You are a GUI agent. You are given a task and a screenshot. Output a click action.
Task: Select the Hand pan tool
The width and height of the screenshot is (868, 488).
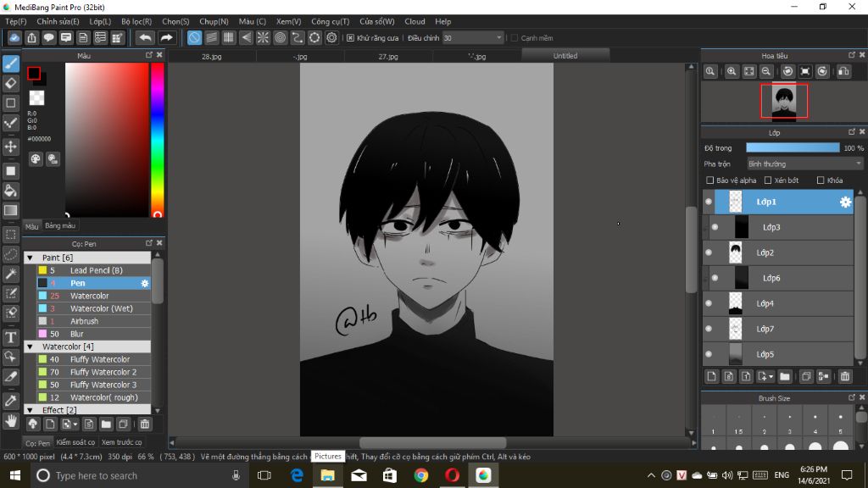(11, 422)
